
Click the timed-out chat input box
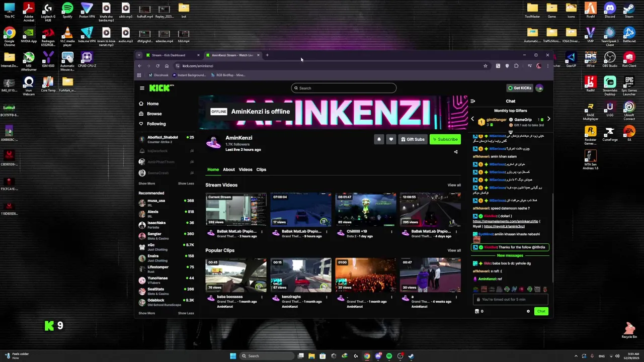[511, 299]
